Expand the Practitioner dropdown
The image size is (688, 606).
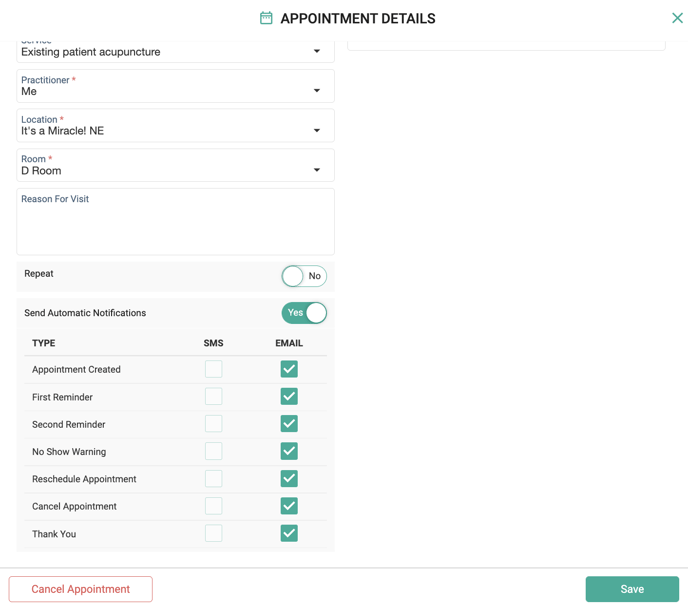(317, 91)
